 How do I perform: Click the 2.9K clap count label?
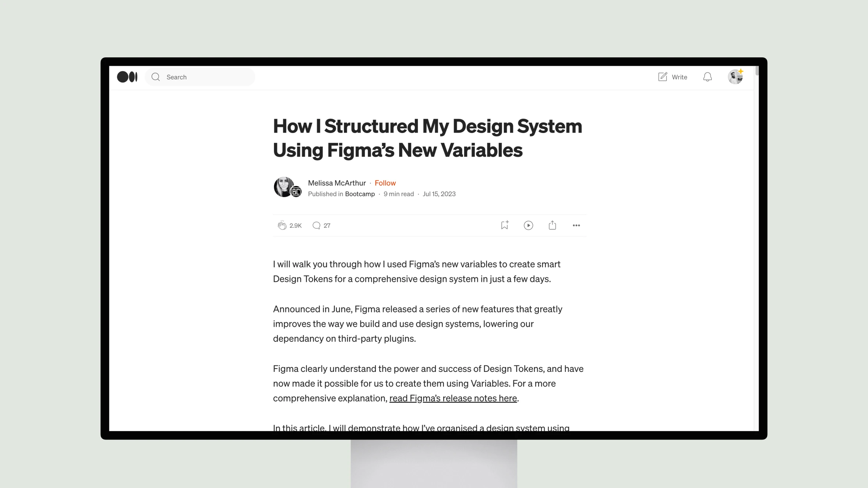296,225
